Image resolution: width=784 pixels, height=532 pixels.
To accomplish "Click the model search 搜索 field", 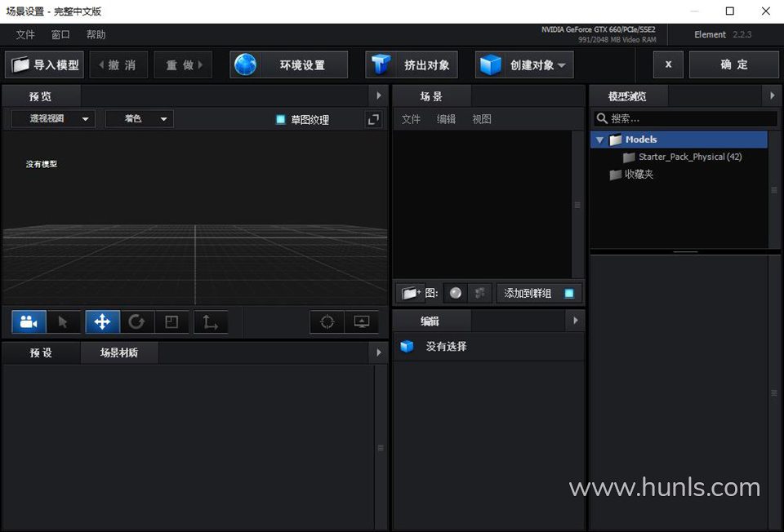I will click(686, 119).
